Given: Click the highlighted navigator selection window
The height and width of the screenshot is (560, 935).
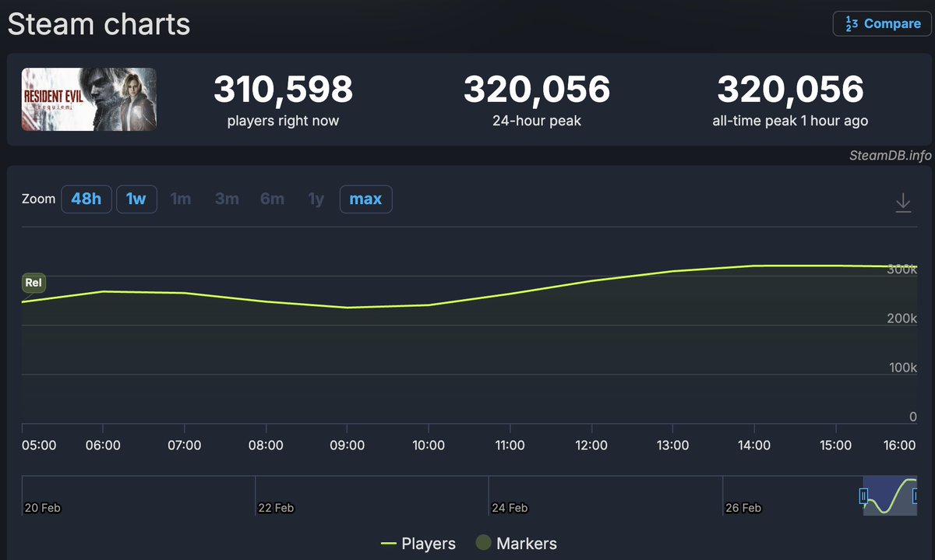Looking at the screenshot, I should (890, 495).
